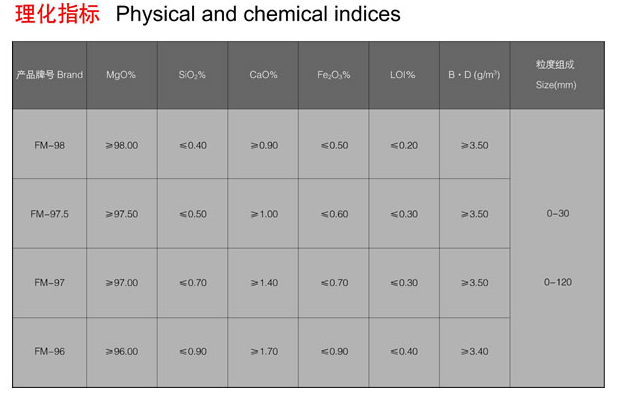Click the 粒度组成 Size(mm) header
Viewport: 618px width, 394px height.
556,75
